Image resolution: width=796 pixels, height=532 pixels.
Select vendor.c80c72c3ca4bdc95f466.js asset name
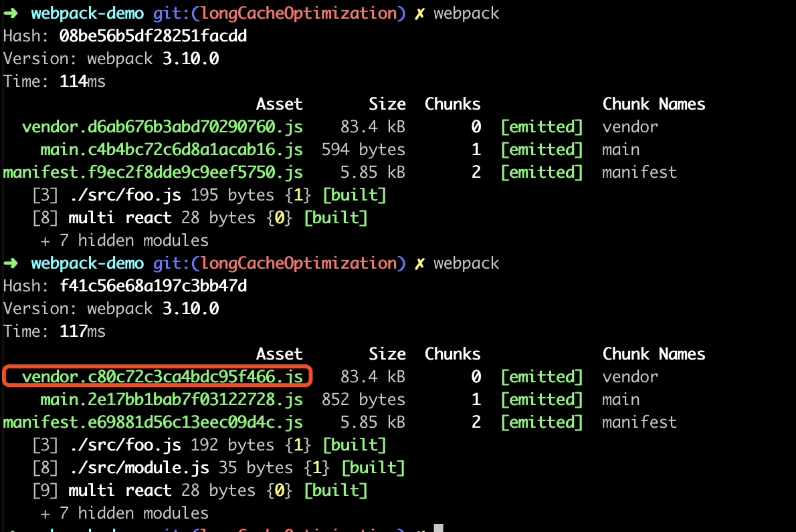(x=163, y=377)
